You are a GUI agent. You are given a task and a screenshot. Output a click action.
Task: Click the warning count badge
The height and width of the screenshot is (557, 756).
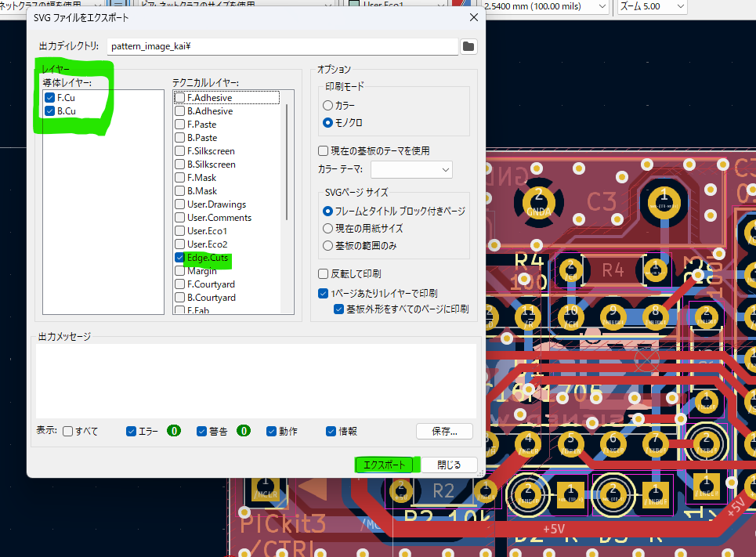(x=244, y=431)
